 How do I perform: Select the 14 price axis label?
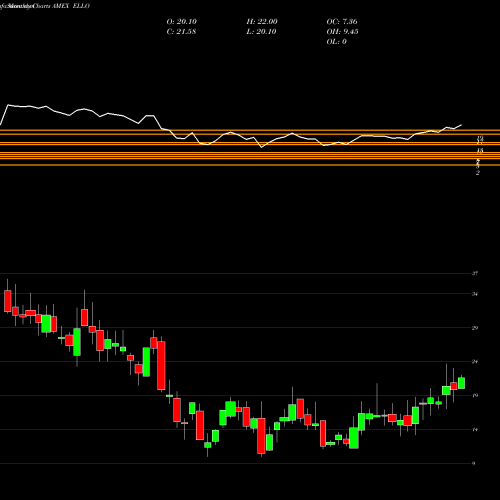[x=475, y=430]
